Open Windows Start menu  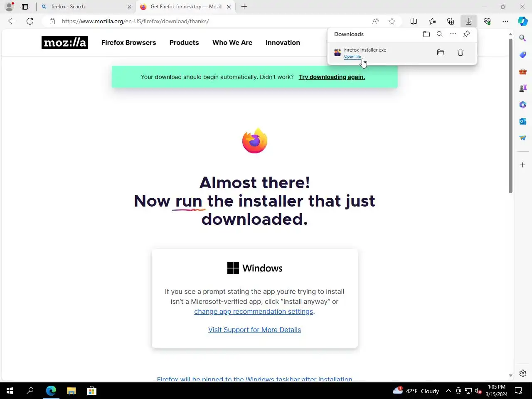[x=10, y=391]
